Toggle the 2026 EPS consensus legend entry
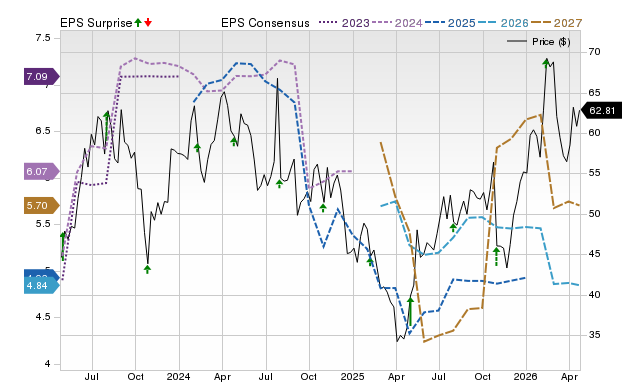This screenshot has height=382, width=640. pyautogui.click(x=503, y=23)
